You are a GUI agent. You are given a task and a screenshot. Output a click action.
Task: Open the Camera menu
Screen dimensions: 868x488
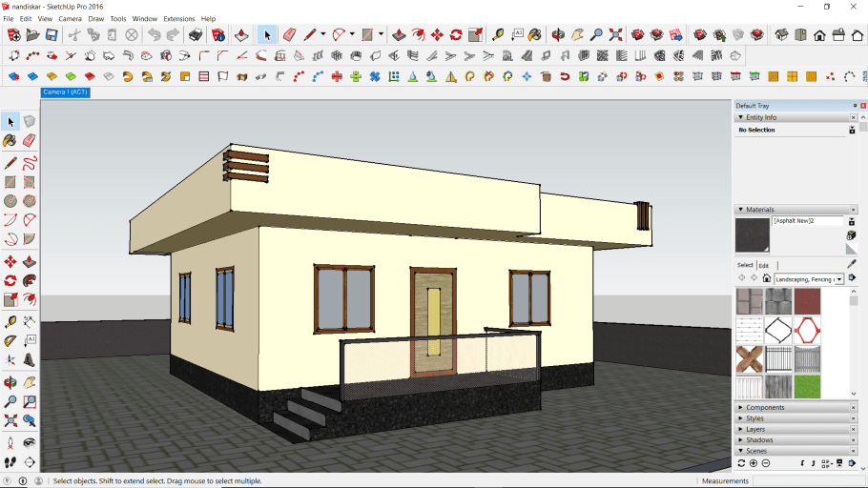[70, 18]
